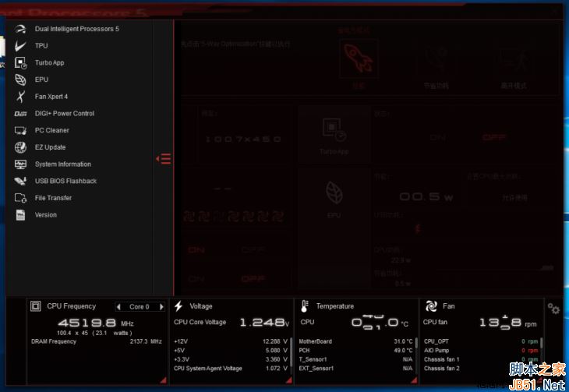The image size is (569, 392).
Task: Click the AIO Pump fan row
Action: click(x=481, y=351)
